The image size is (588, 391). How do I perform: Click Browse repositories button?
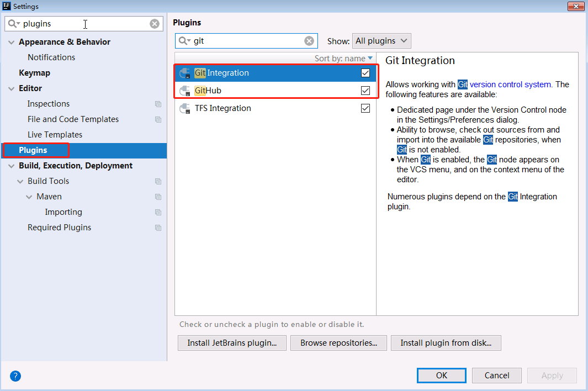click(338, 343)
